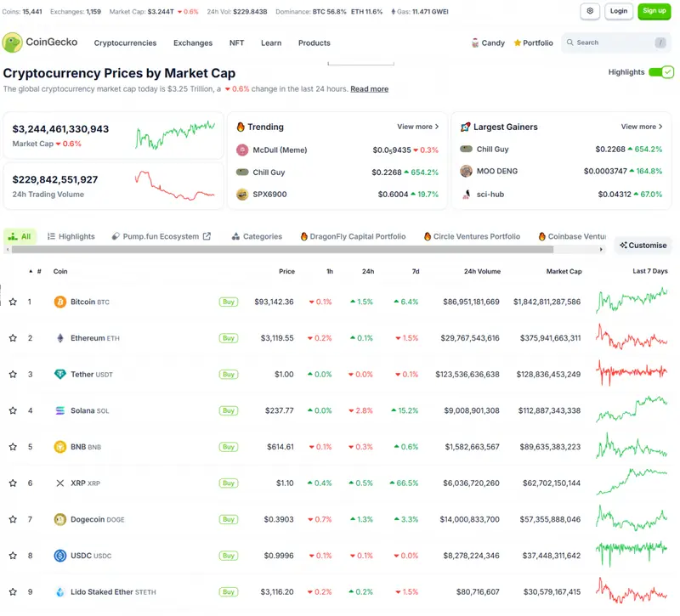
Task: Star XRP as favorite
Action: tap(13, 483)
